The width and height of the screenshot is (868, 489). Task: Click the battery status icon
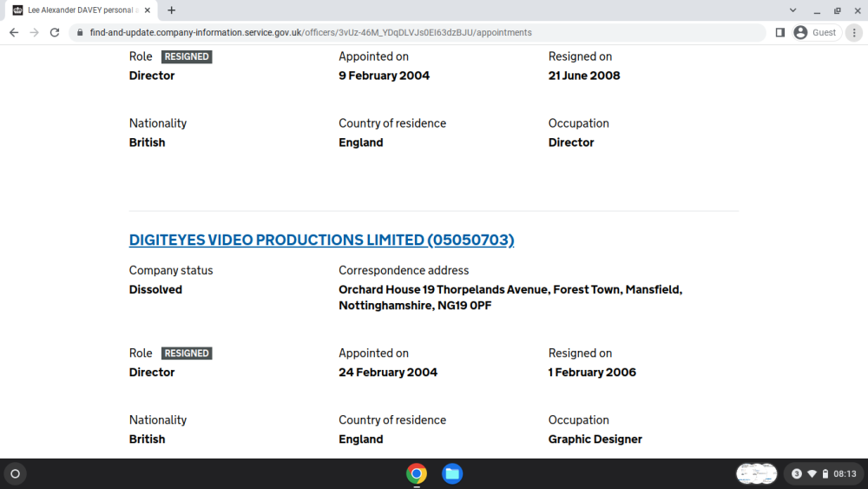[x=825, y=474]
